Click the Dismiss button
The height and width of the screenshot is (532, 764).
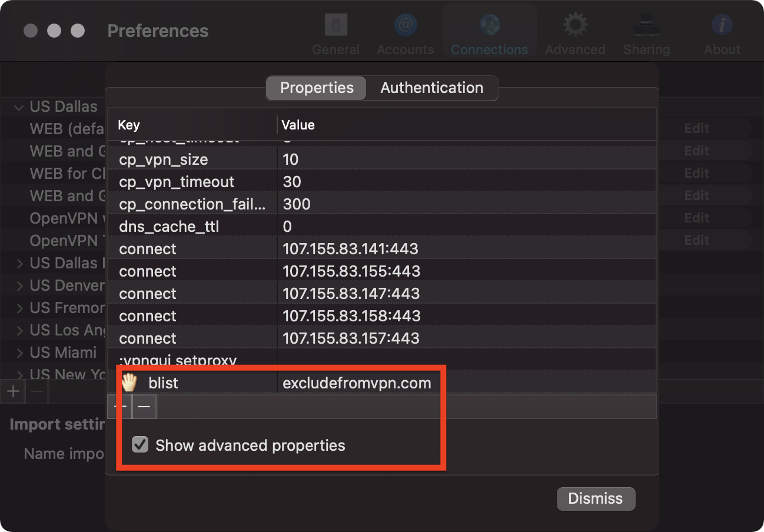[595, 498]
